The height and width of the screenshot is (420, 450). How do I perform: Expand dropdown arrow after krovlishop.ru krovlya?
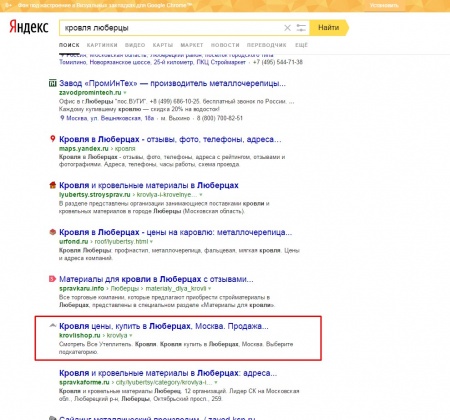[x=131, y=336]
